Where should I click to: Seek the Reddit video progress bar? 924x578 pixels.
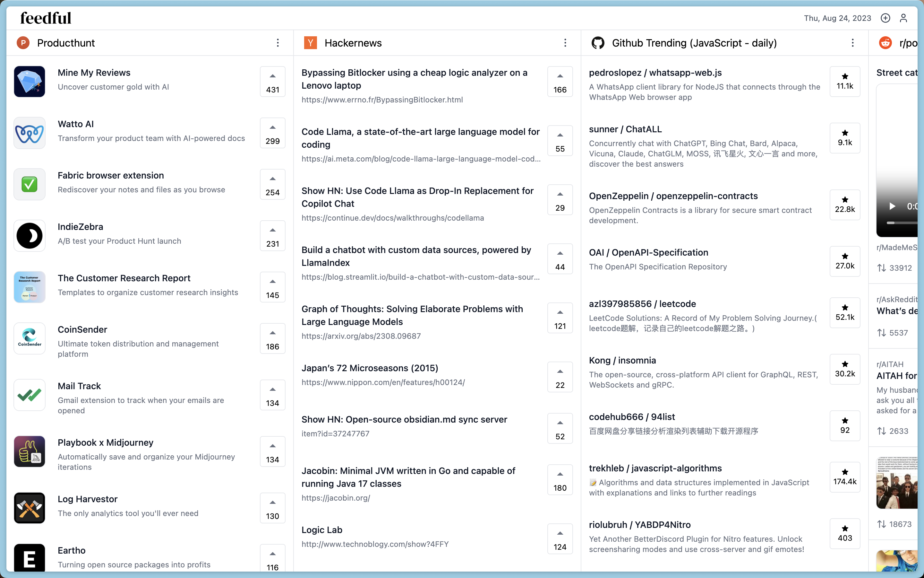902,223
